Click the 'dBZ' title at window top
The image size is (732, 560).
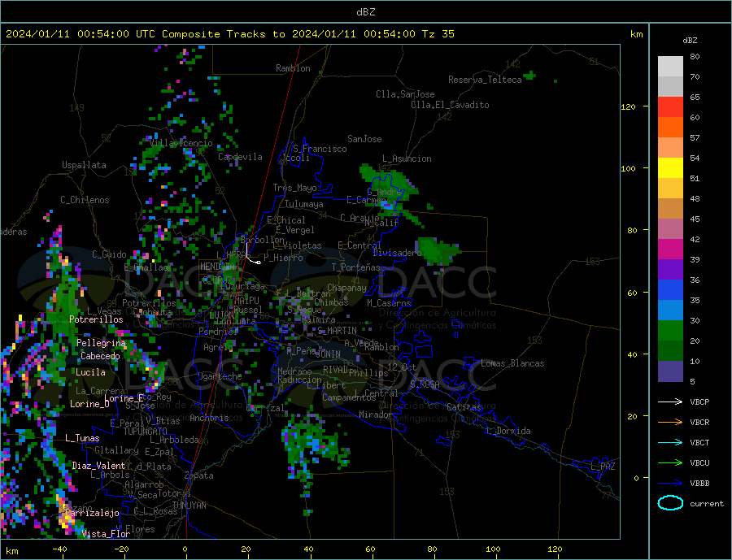(365, 12)
